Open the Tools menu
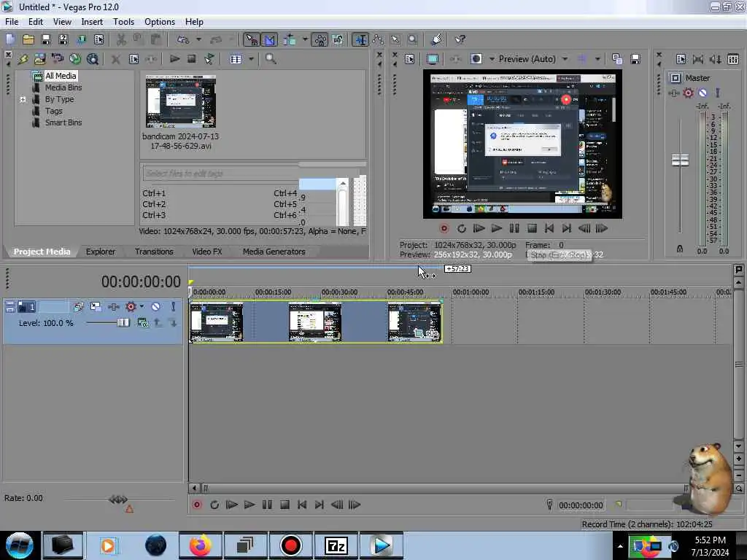 coord(123,22)
